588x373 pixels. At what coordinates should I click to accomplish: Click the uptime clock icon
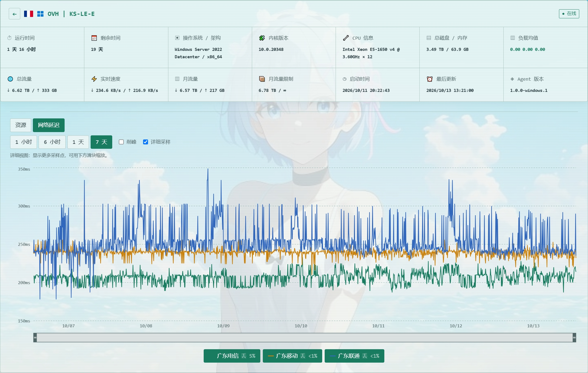pyautogui.click(x=10, y=38)
